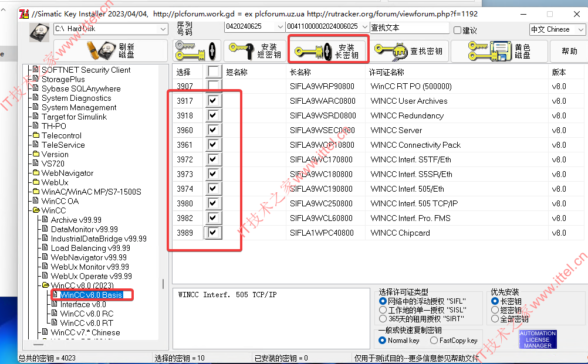Click the app icon in the title bar

coord(25,14)
